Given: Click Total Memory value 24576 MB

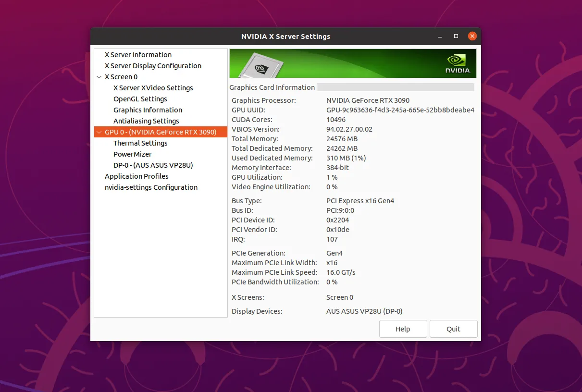Looking at the screenshot, I should 342,139.
